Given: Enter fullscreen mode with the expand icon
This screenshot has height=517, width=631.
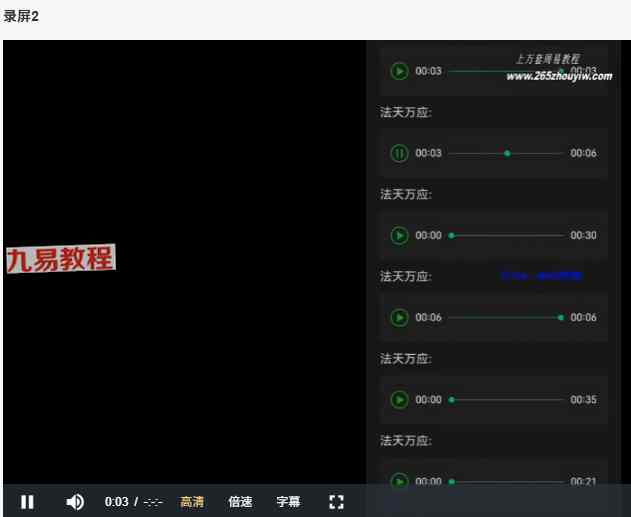Looking at the screenshot, I should (336, 502).
